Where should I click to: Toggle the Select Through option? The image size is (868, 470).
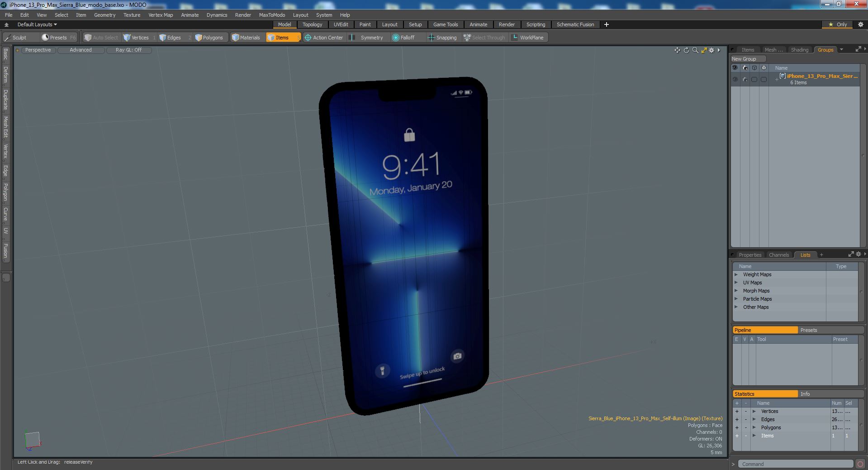(x=484, y=38)
